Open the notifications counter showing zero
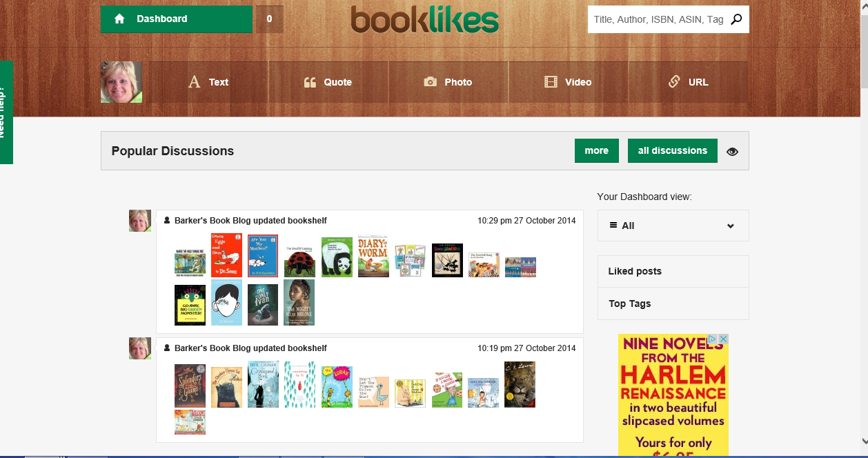This screenshot has height=458, width=868. click(269, 19)
